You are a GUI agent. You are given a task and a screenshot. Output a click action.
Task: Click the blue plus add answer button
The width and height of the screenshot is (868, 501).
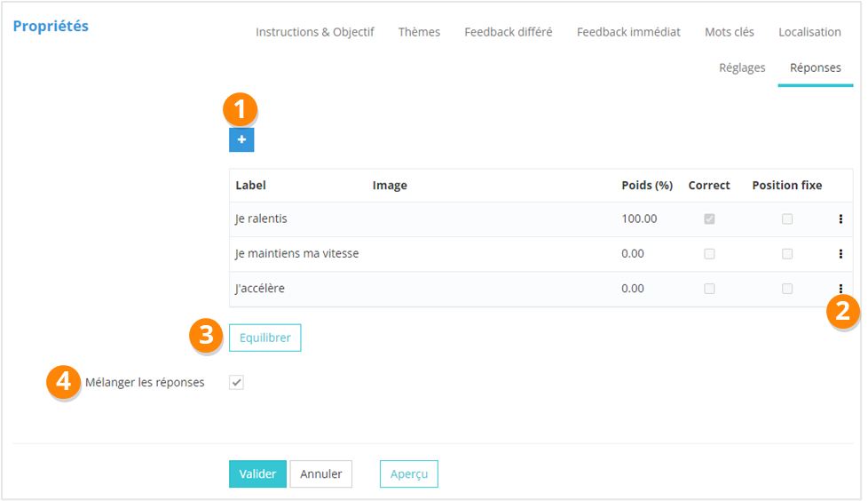point(241,139)
